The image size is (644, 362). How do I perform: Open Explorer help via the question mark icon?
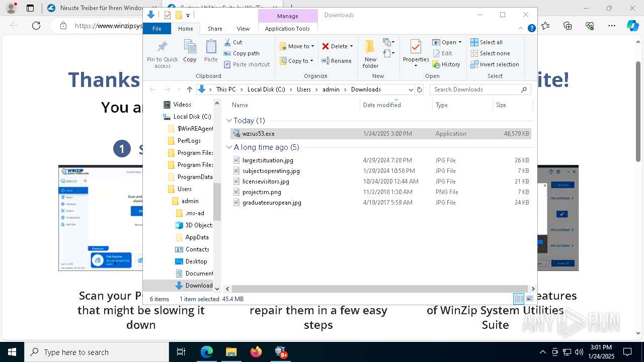531,29
